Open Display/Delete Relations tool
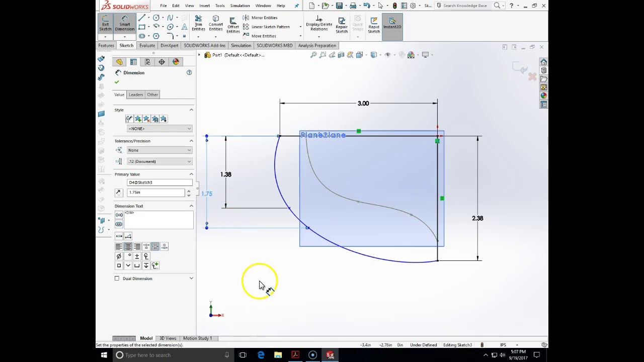 pyautogui.click(x=319, y=24)
